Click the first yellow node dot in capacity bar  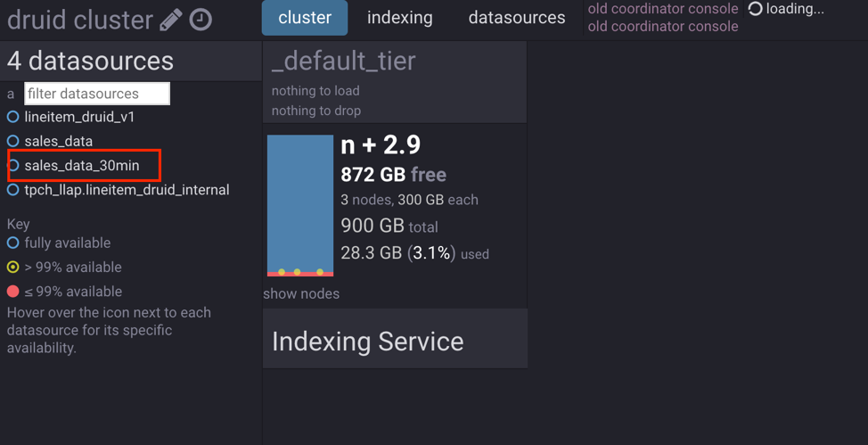pos(282,272)
